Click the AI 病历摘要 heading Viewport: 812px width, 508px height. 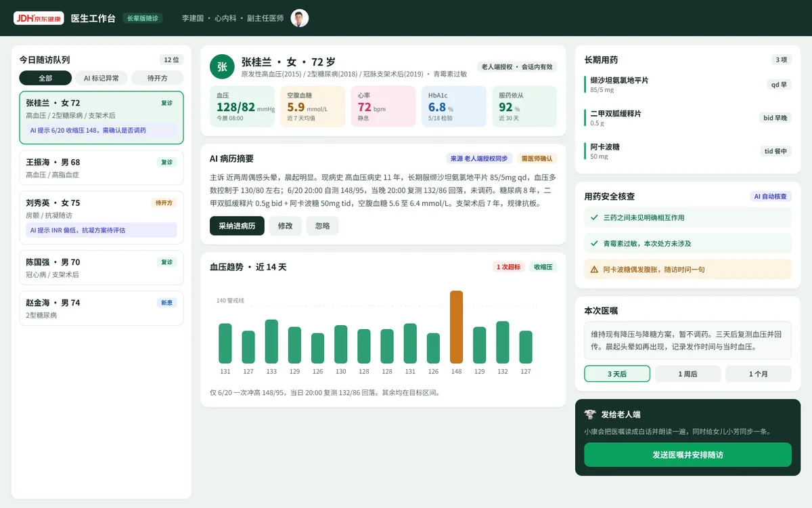click(231, 158)
